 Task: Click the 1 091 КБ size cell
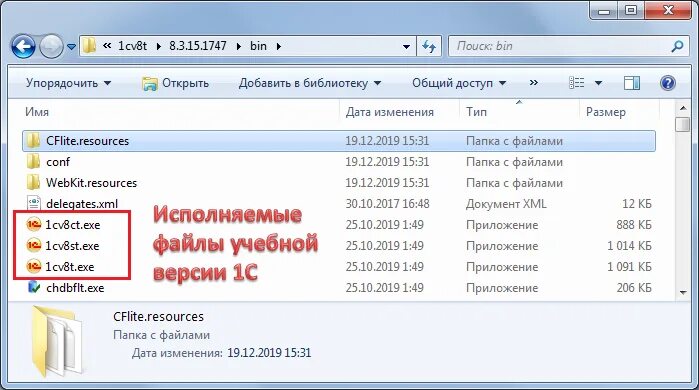tap(629, 267)
